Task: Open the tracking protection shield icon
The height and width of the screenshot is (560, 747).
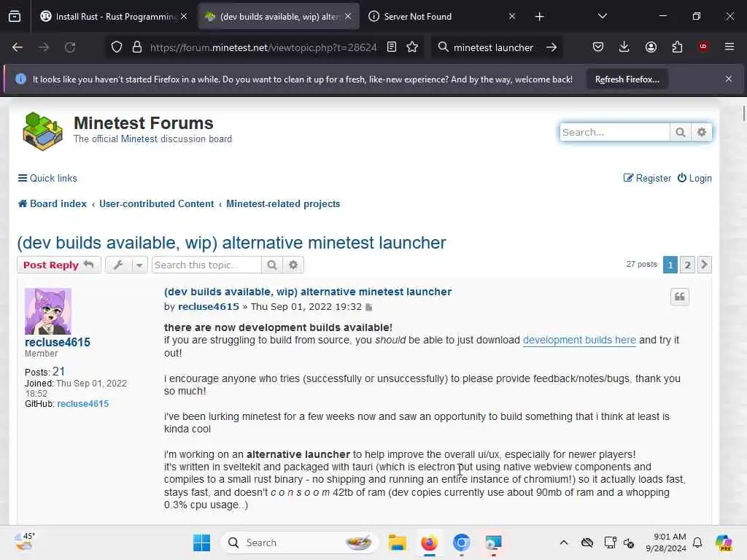Action: (x=117, y=47)
